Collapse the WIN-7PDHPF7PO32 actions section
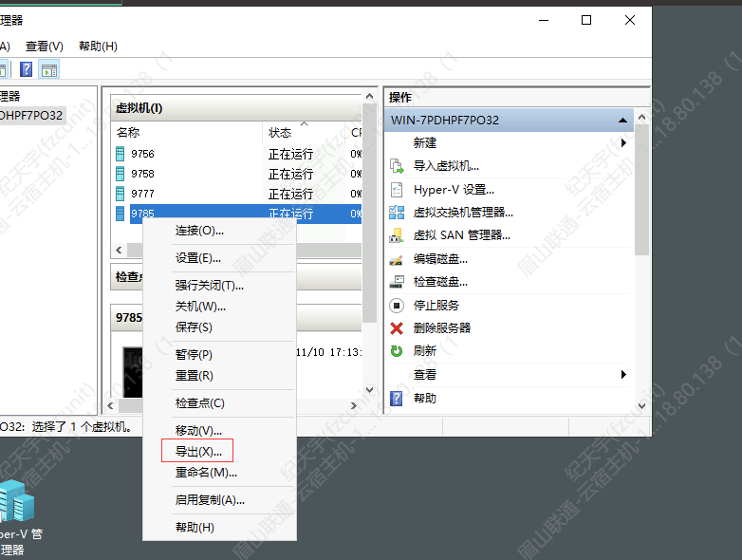Image resolution: width=742 pixels, height=560 pixels. (x=622, y=121)
